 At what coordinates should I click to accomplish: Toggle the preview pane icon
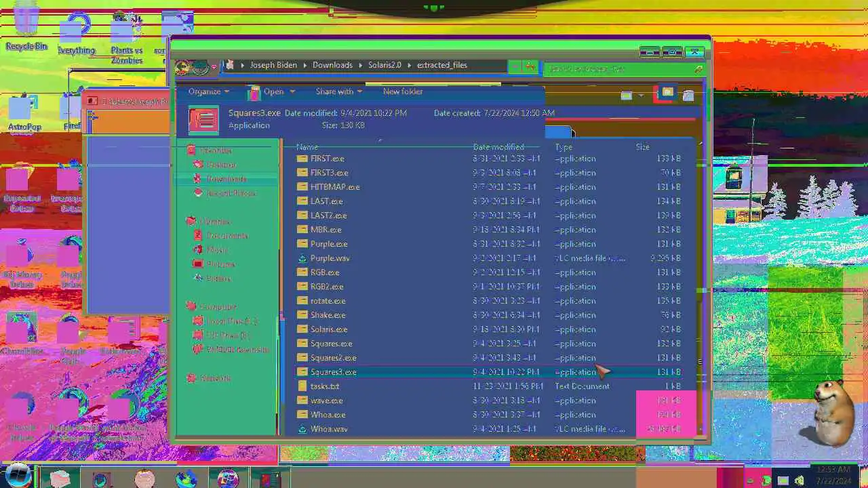pyautogui.click(x=667, y=93)
